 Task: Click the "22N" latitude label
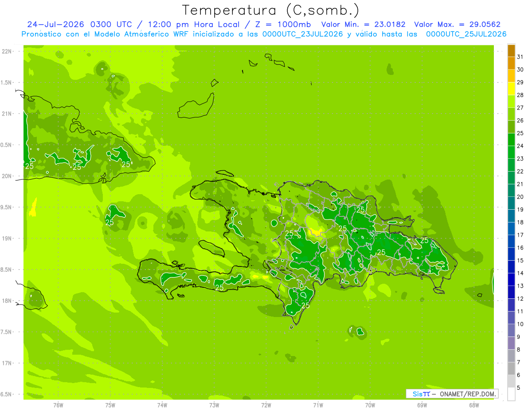[x=7, y=51]
